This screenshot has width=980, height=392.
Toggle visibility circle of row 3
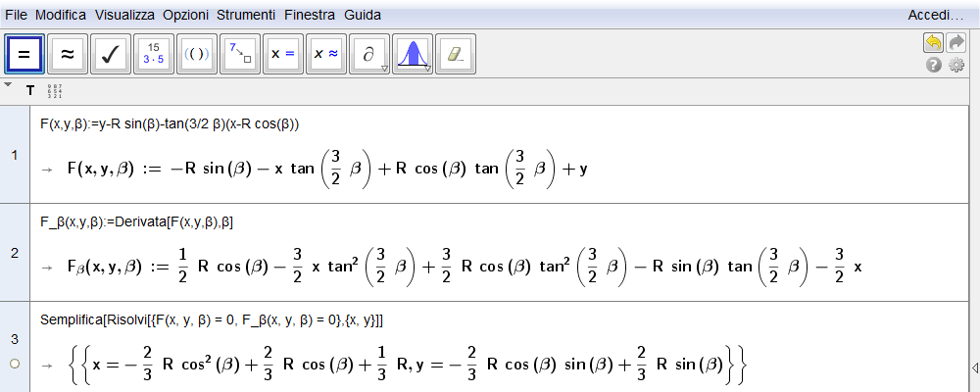[15, 364]
